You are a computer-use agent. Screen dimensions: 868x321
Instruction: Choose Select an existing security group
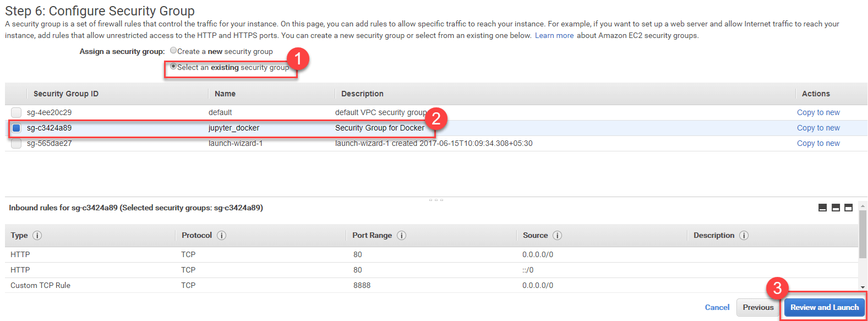tap(173, 67)
